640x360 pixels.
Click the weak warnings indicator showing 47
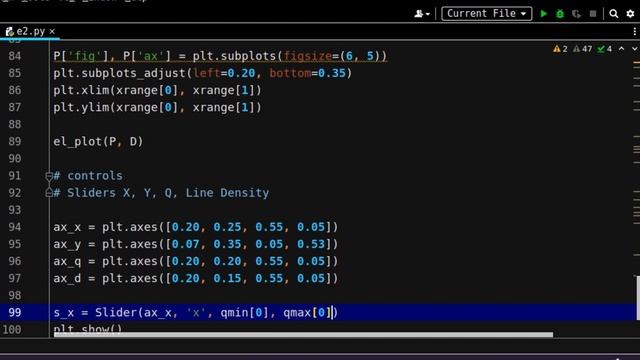tap(582, 49)
